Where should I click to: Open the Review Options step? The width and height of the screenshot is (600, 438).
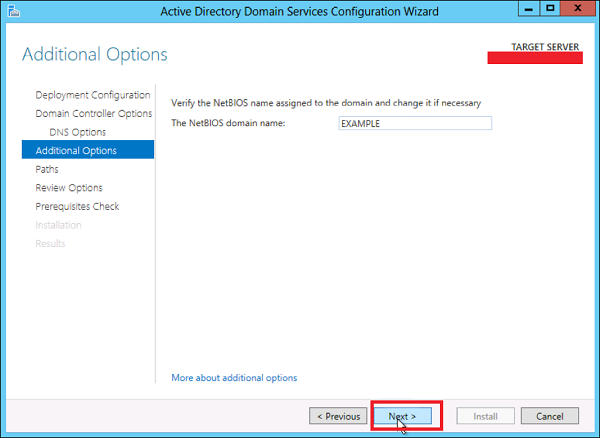tap(69, 188)
